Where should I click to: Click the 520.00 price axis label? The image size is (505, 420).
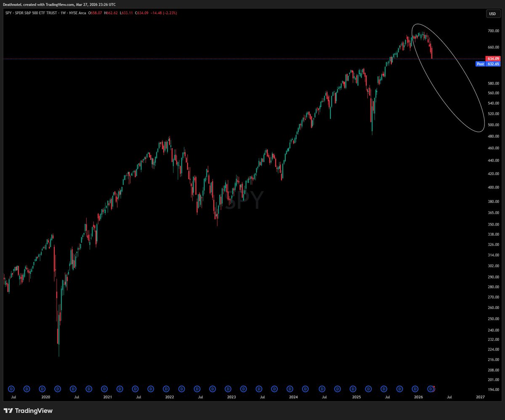click(x=493, y=114)
